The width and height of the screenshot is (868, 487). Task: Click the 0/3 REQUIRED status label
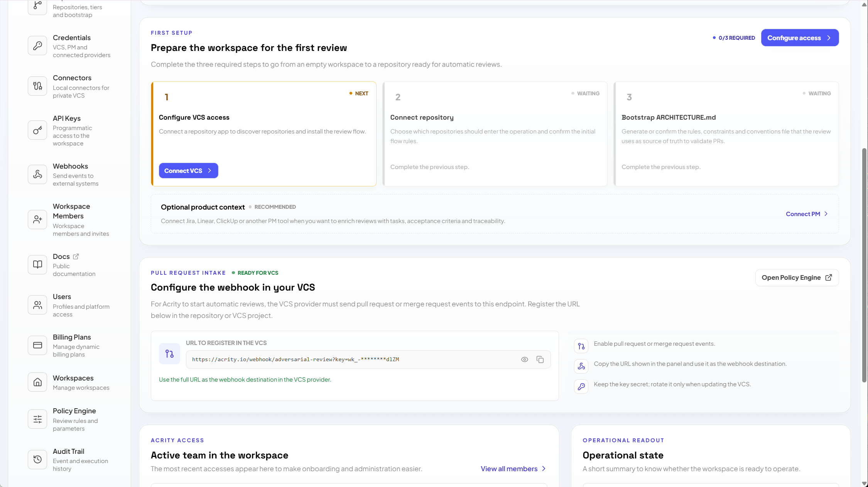[x=734, y=38]
